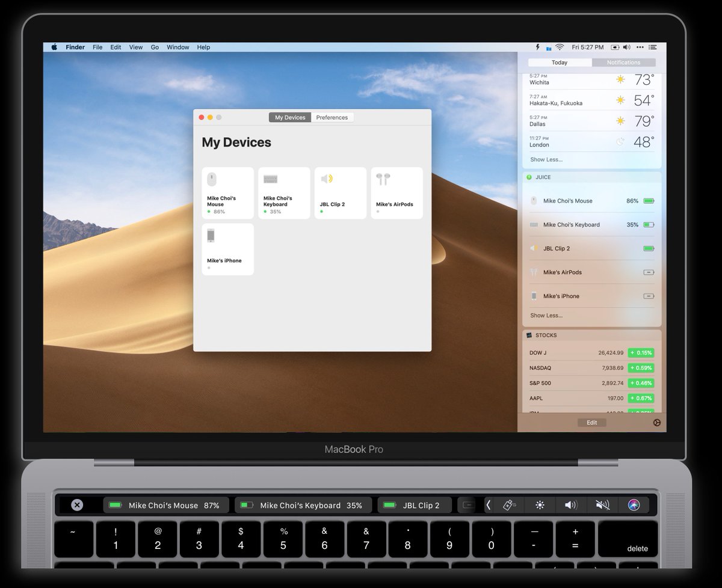
Task: Tap the Touch Bar close X button
Action: point(77,505)
